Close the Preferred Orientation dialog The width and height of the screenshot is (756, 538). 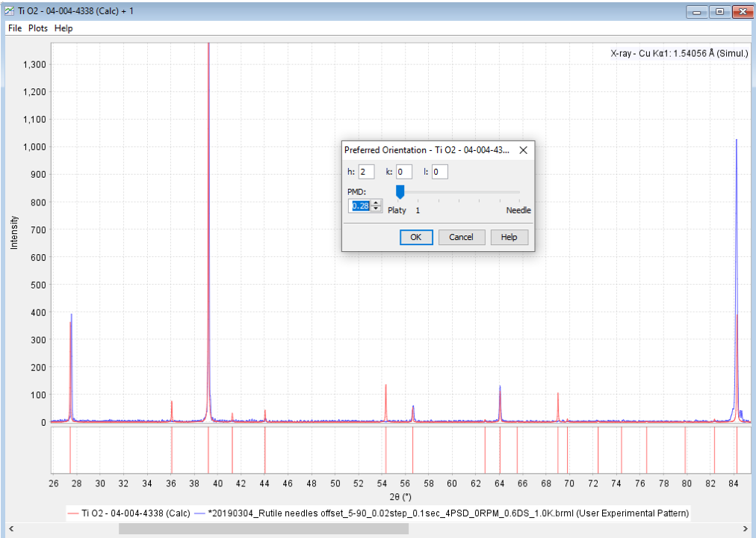pyautogui.click(x=523, y=150)
